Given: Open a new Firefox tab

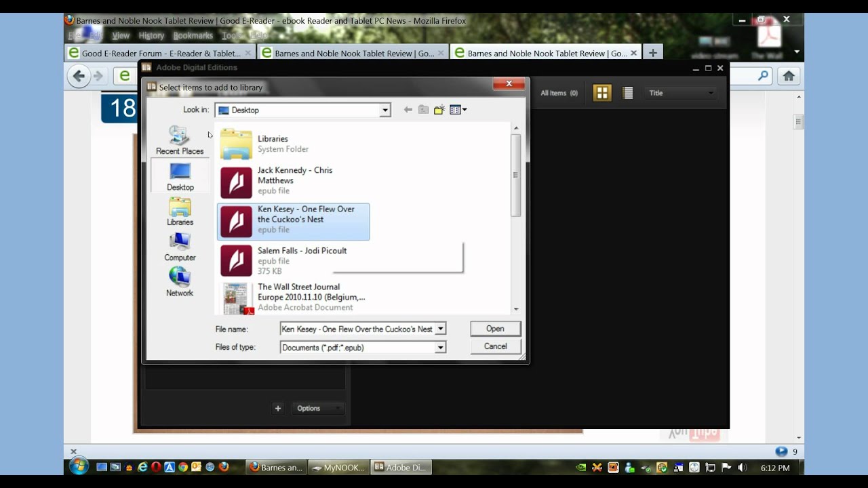Looking at the screenshot, I should click(x=652, y=53).
